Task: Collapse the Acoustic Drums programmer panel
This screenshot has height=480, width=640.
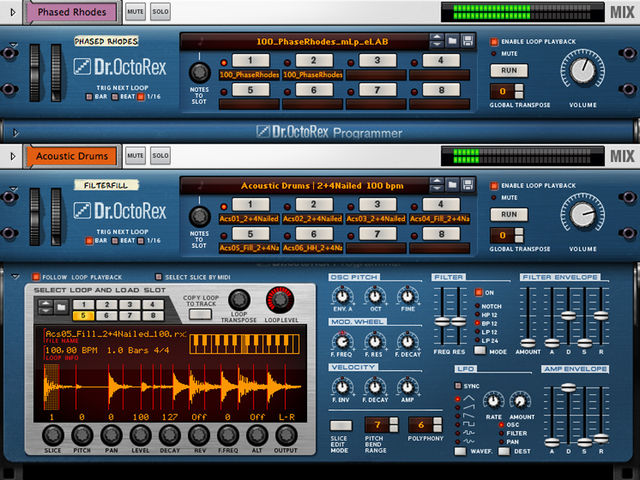Action: (x=16, y=277)
